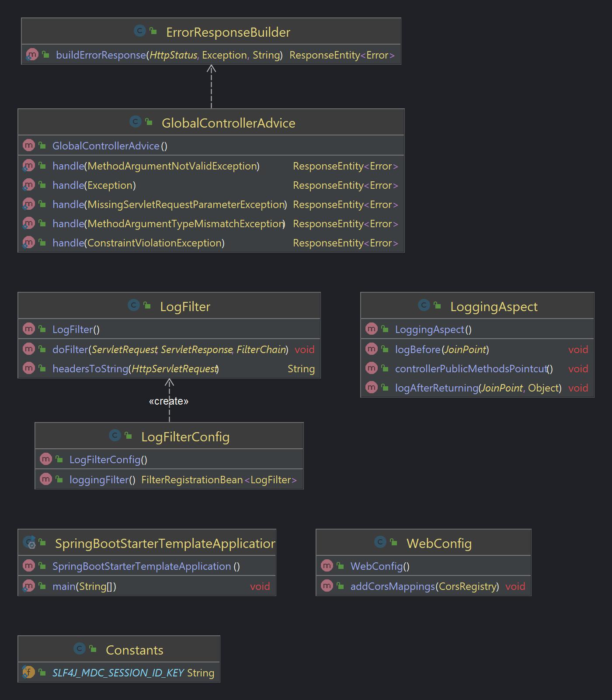This screenshot has height=700, width=612.
Task: Click method icon of handle(MissingServletRequestParameterException)
Action: [28, 204]
